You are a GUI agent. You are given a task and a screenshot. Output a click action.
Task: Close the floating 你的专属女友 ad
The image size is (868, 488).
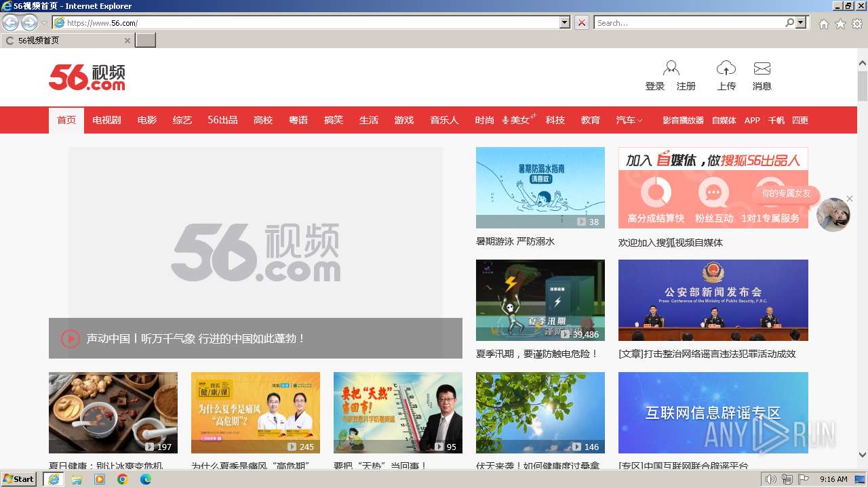point(849,199)
